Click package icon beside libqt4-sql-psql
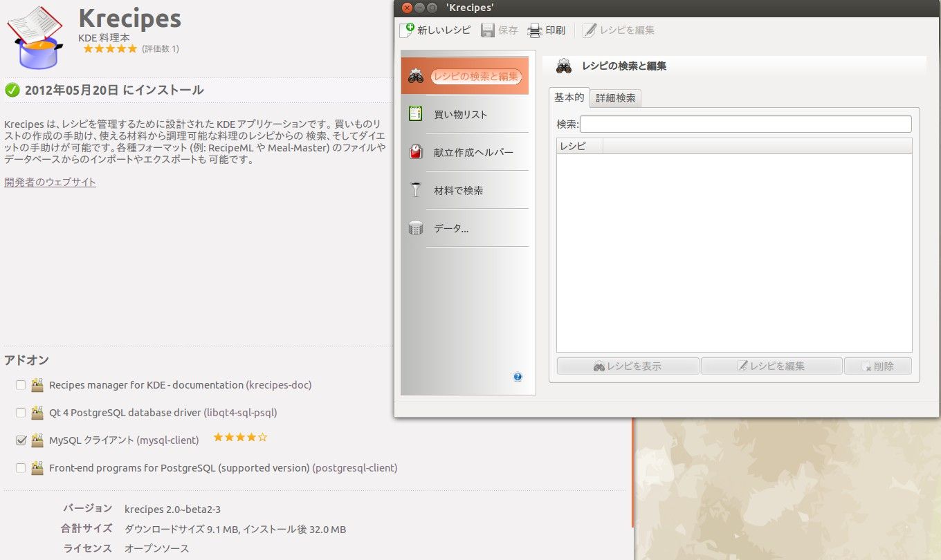The width and height of the screenshot is (941, 560). click(37, 412)
